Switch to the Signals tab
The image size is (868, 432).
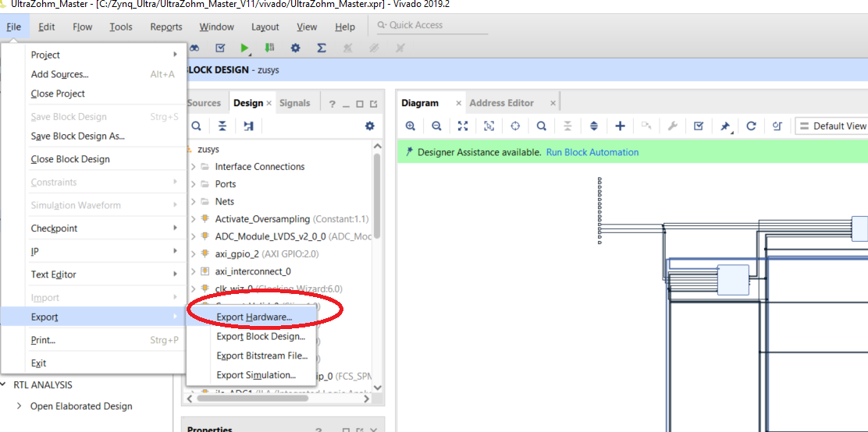point(294,103)
